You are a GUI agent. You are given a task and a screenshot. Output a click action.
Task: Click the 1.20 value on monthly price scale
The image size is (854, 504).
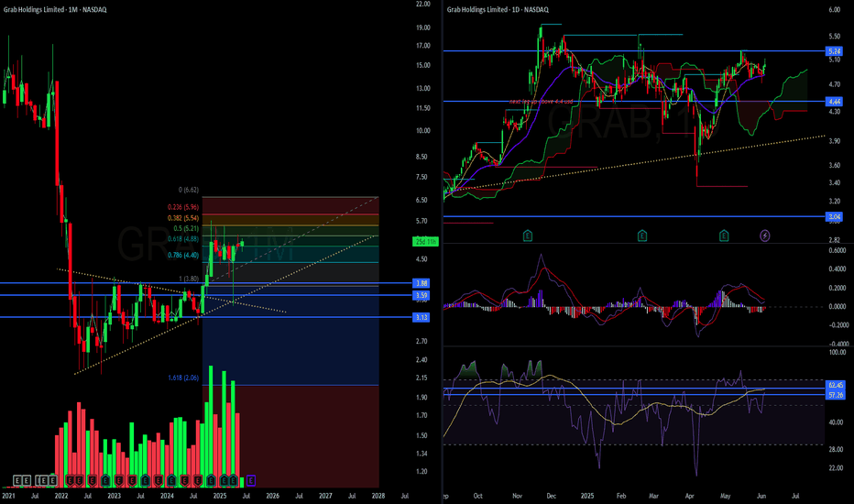(422, 471)
